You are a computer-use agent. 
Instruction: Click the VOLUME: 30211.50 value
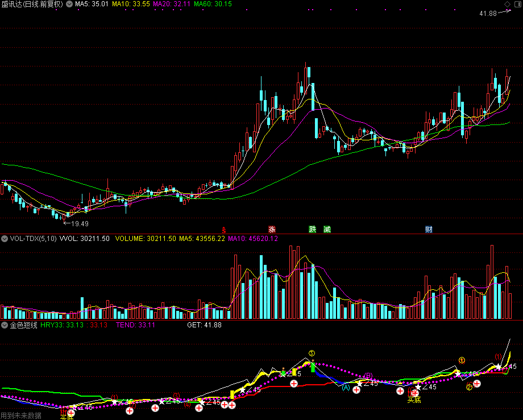146,239
